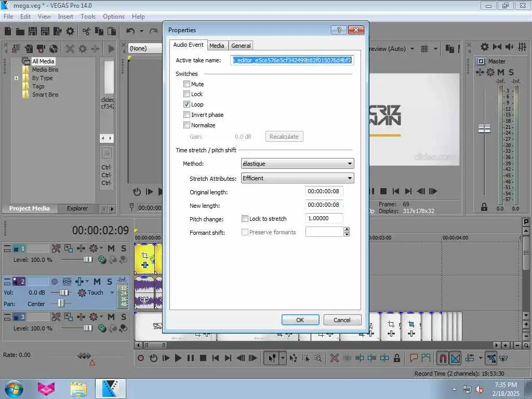Click the arm for record button on audio track 2

click(54, 282)
